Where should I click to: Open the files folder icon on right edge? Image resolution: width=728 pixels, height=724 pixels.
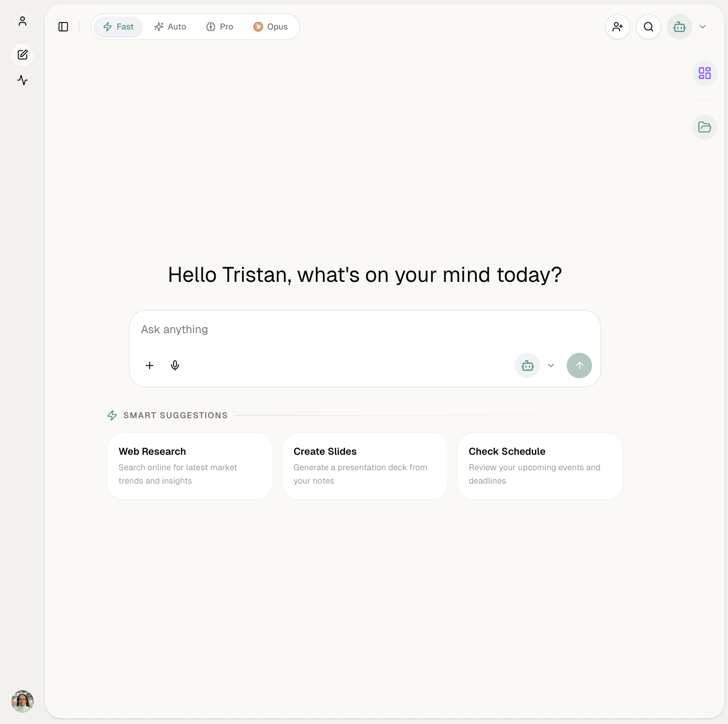point(704,127)
